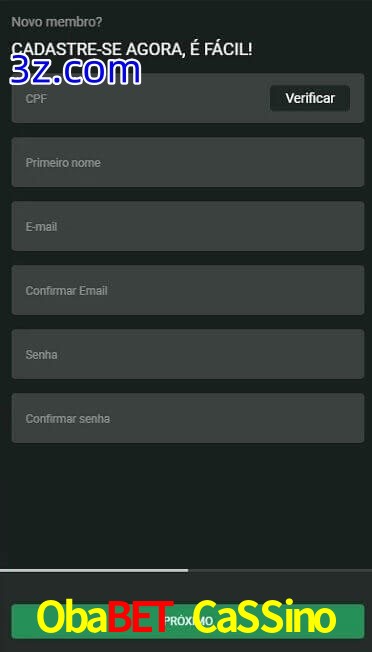This screenshot has height=652, width=372.
Task: Click the blue 3z.com watermark
Action: (75, 70)
